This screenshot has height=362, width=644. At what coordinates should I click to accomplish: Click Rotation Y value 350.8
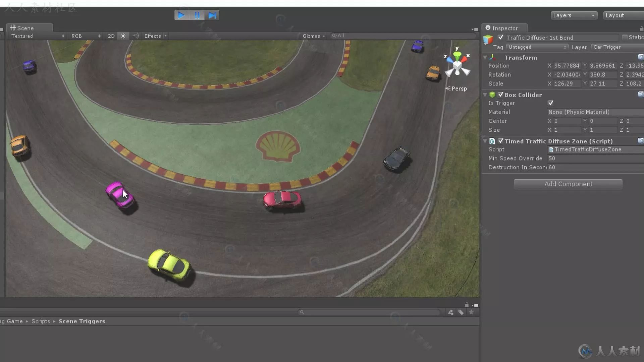click(603, 74)
